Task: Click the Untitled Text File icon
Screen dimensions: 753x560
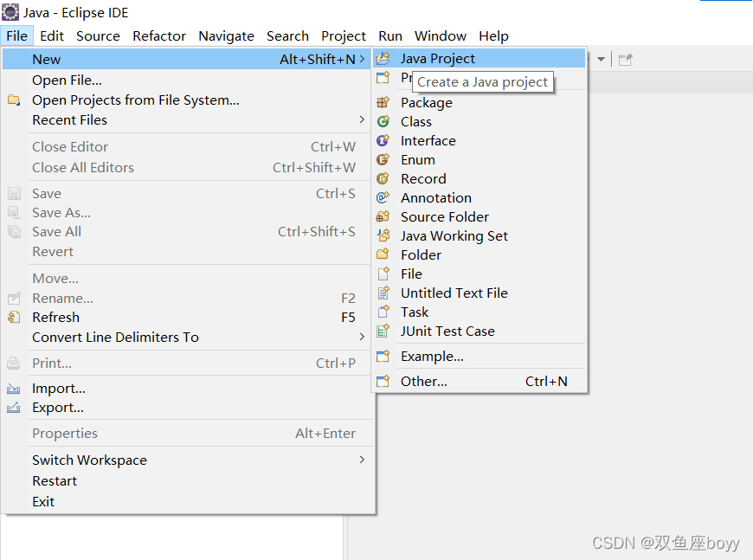Action: click(383, 293)
